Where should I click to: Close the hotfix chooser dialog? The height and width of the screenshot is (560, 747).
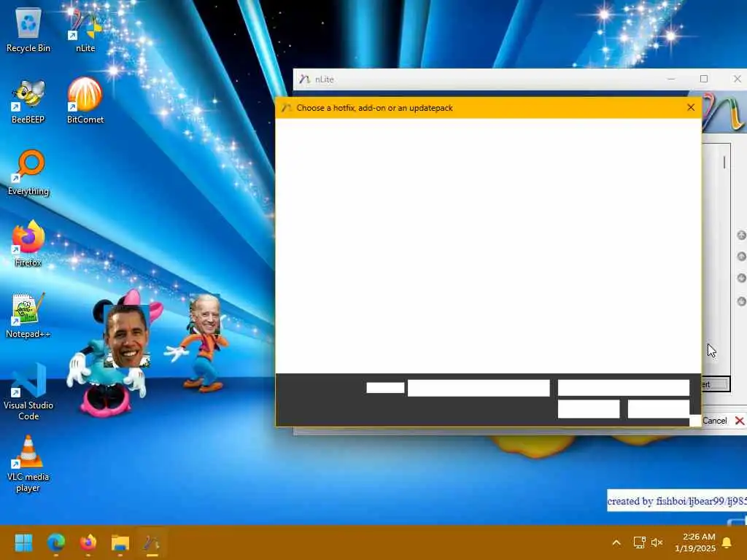[x=691, y=108]
